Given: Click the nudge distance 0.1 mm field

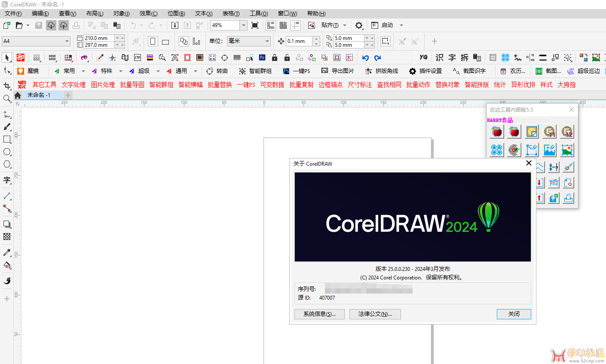Looking at the screenshot, I should tap(300, 41).
